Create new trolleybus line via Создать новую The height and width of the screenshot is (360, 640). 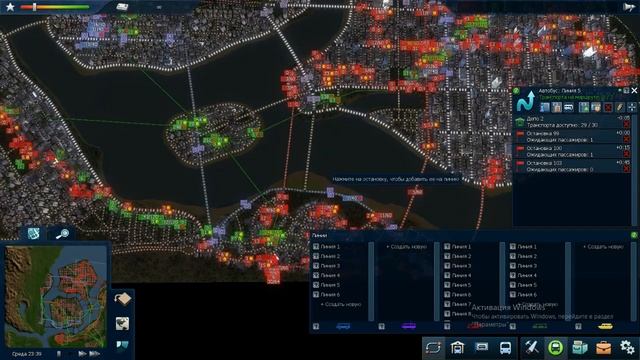(x=407, y=247)
